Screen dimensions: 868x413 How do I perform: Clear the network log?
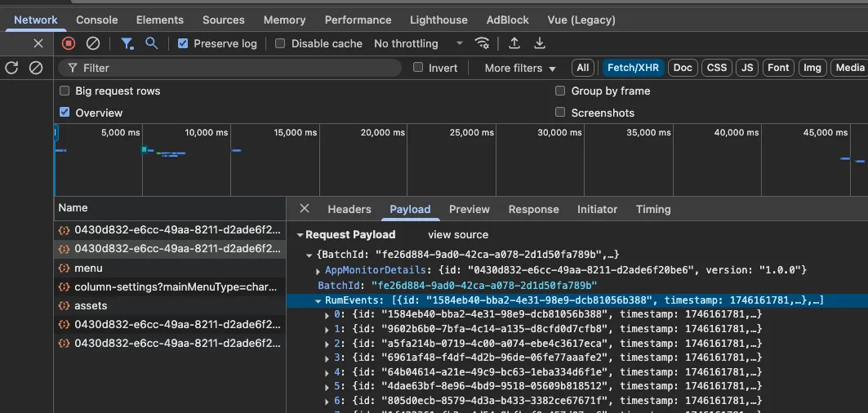[93, 43]
